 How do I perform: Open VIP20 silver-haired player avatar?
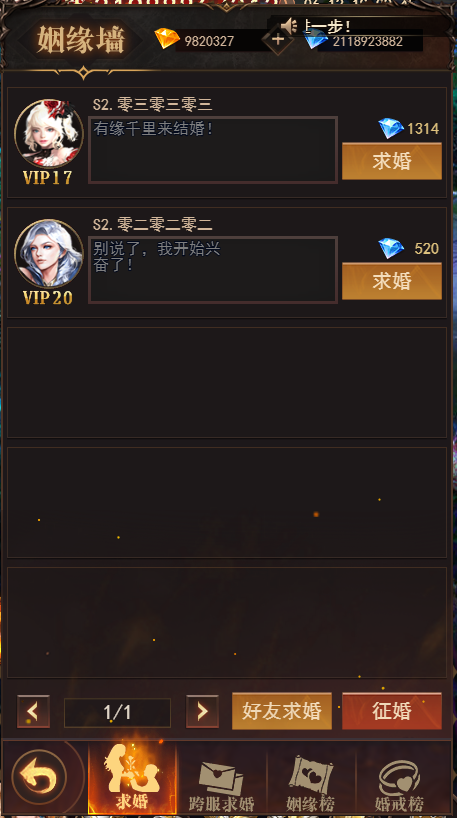[49, 254]
